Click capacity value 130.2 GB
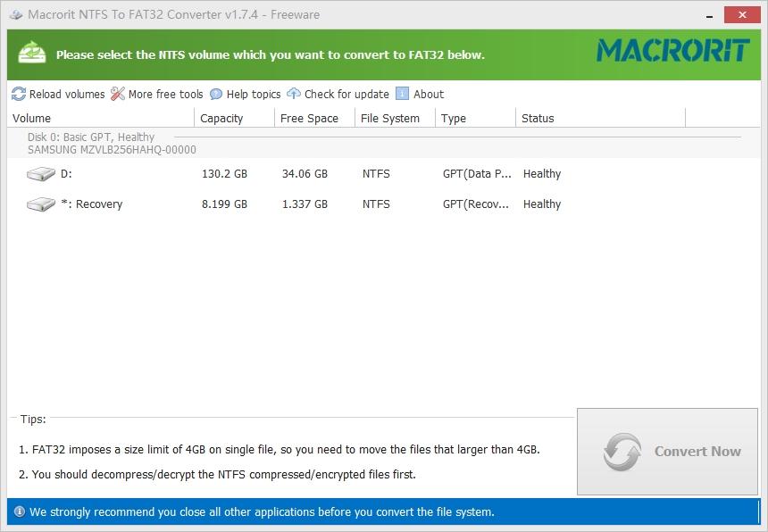The height and width of the screenshot is (532, 768). 224,174
